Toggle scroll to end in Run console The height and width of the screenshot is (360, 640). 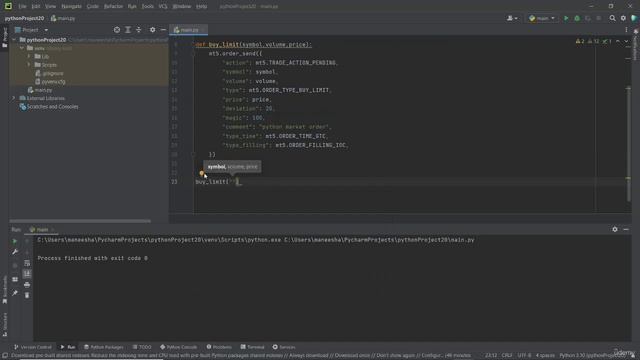coord(27,273)
